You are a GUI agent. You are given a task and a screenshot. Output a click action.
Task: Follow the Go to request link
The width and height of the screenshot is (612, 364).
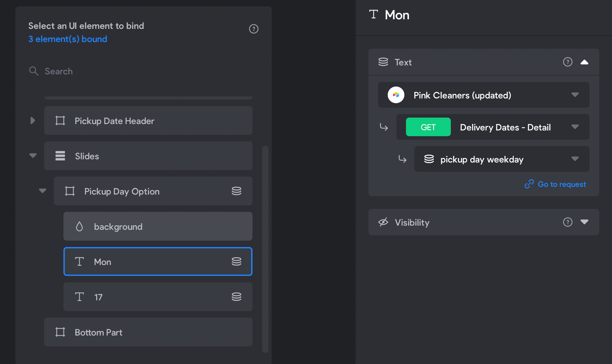pyautogui.click(x=555, y=184)
